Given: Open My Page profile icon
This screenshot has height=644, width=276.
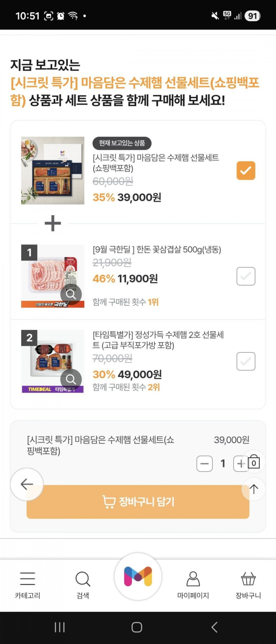Looking at the screenshot, I should tap(193, 579).
